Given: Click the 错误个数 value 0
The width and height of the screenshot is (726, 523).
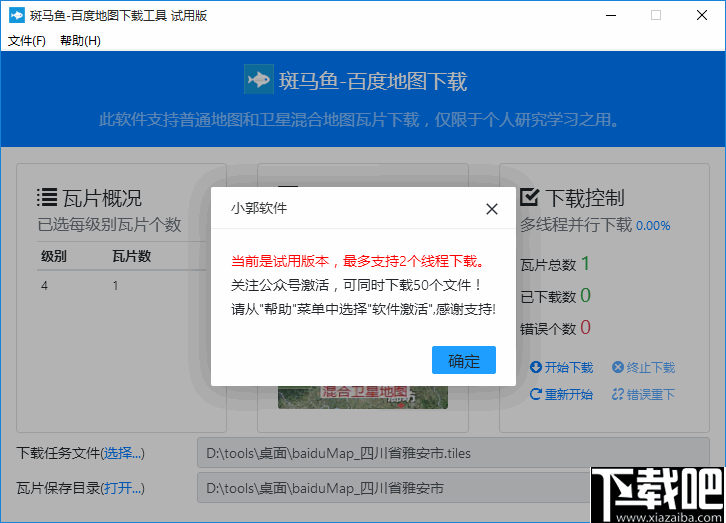Looking at the screenshot, I should pyautogui.click(x=585, y=328).
